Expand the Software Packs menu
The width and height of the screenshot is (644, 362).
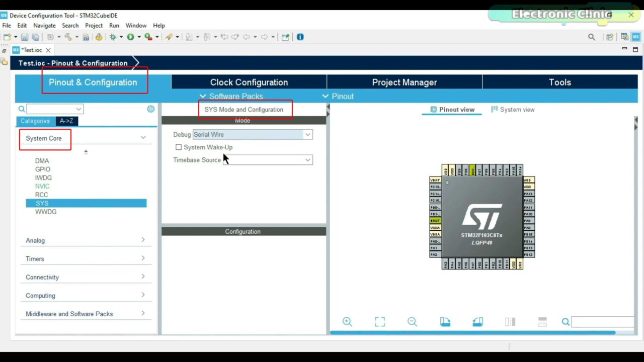(x=231, y=96)
